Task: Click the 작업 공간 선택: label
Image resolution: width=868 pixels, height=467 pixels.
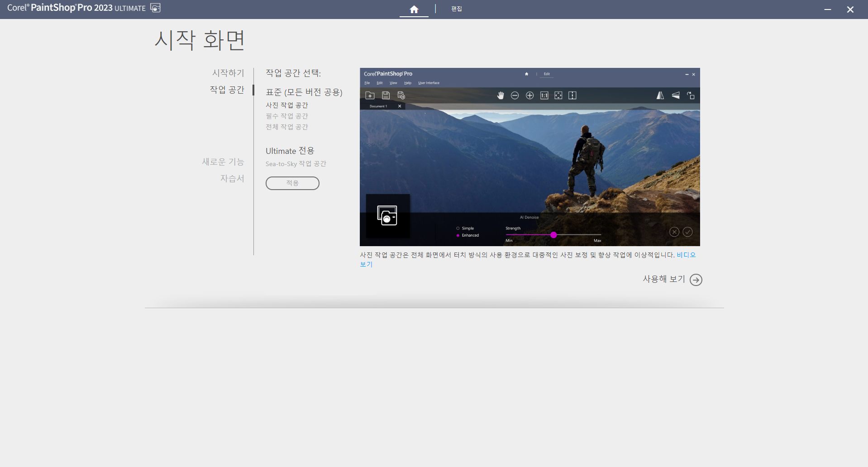Action: click(293, 73)
